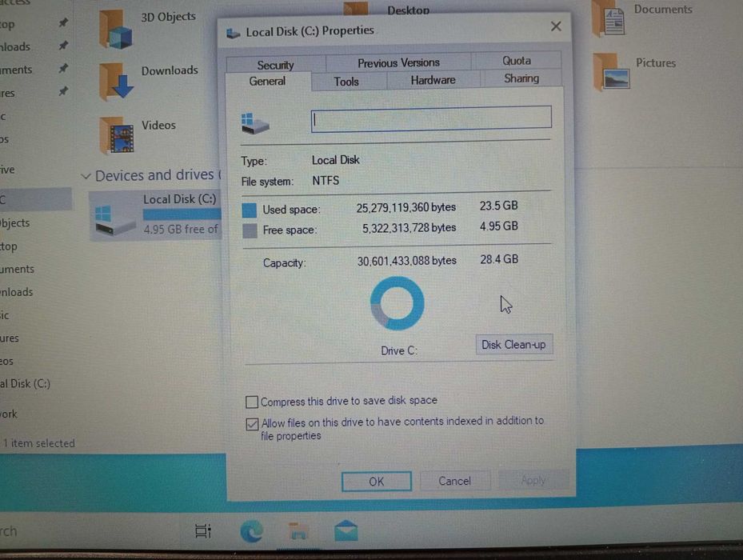Select the 3D Objects folder label
Image resolution: width=743 pixels, height=560 pixels.
(169, 17)
